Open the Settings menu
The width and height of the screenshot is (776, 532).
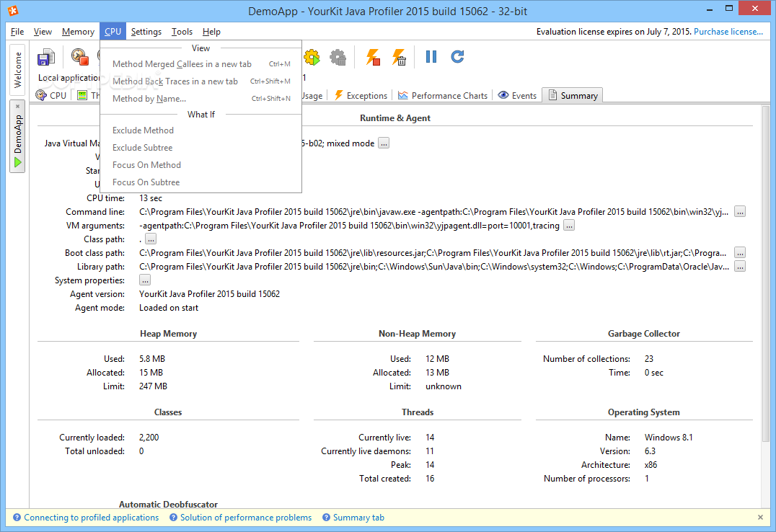tap(146, 32)
